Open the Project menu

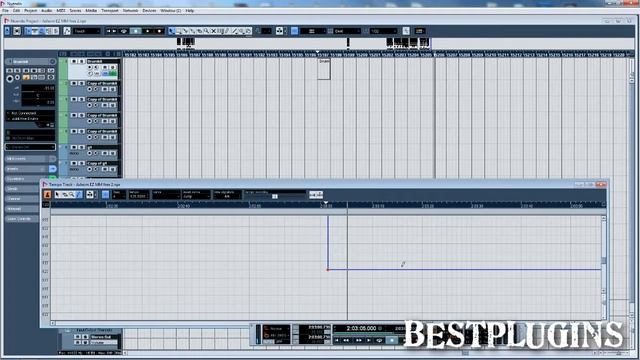click(x=31, y=11)
